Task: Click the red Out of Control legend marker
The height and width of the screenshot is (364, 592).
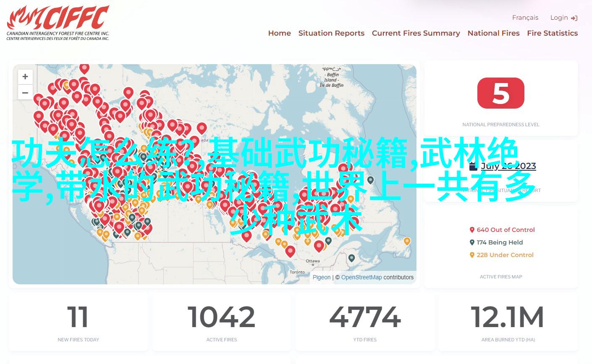Action: pyautogui.click(x=472, y=230)
